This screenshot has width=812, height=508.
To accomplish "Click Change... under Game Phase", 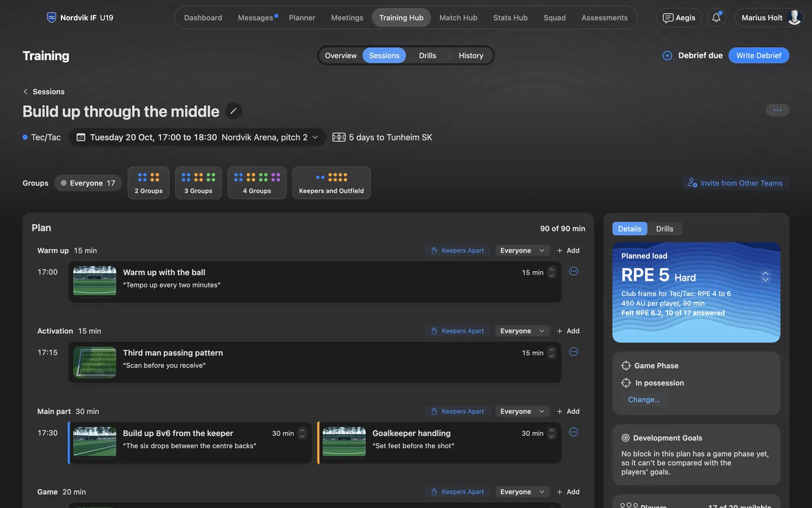I will 644,399.
